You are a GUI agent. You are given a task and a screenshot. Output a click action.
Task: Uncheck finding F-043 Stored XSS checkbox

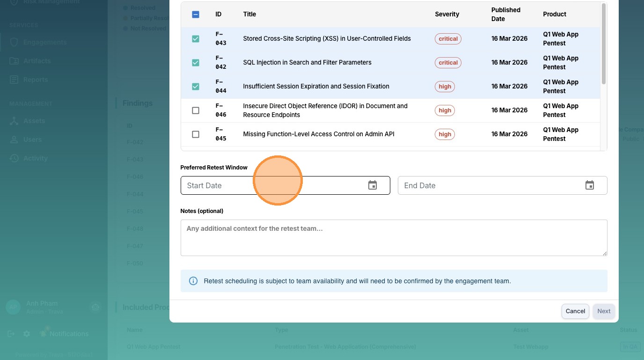[x=196, y=39]
